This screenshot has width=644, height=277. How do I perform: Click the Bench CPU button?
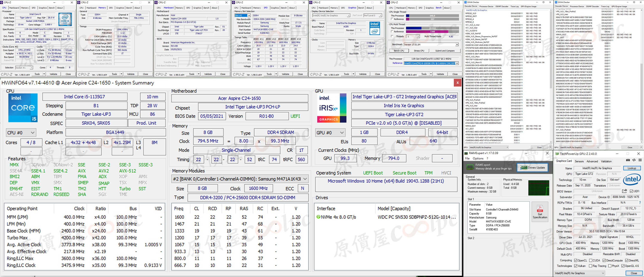(399, 51)
